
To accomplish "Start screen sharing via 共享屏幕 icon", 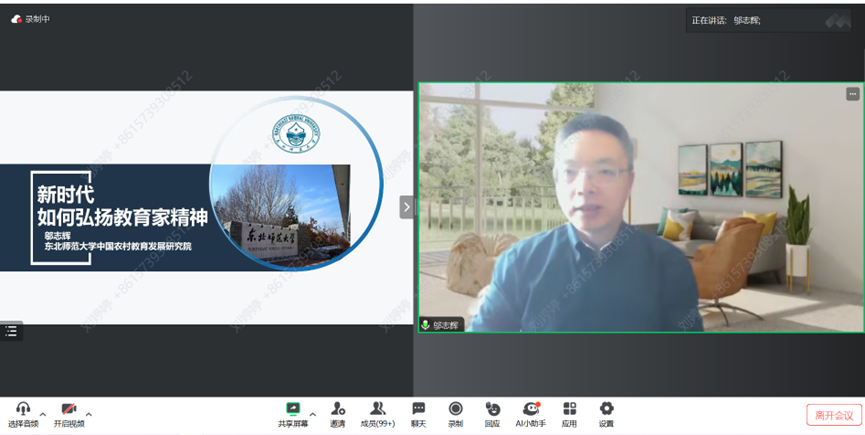I will tap(293, 410).
